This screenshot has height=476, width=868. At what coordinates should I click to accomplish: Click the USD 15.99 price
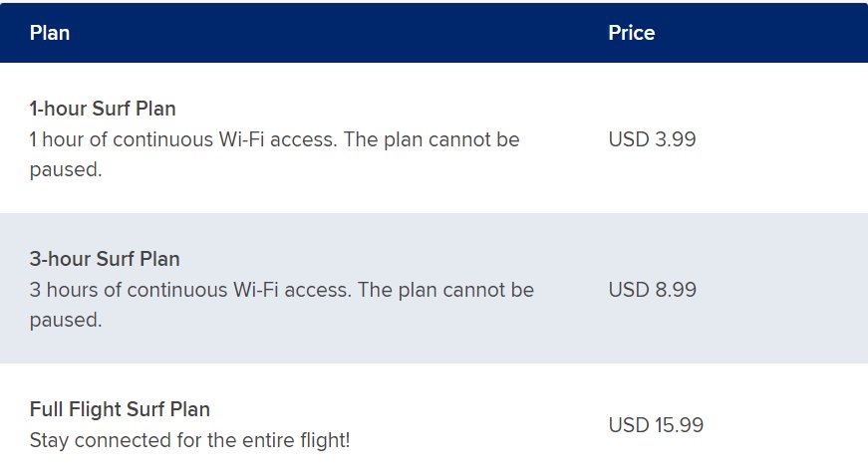point(656,425)
